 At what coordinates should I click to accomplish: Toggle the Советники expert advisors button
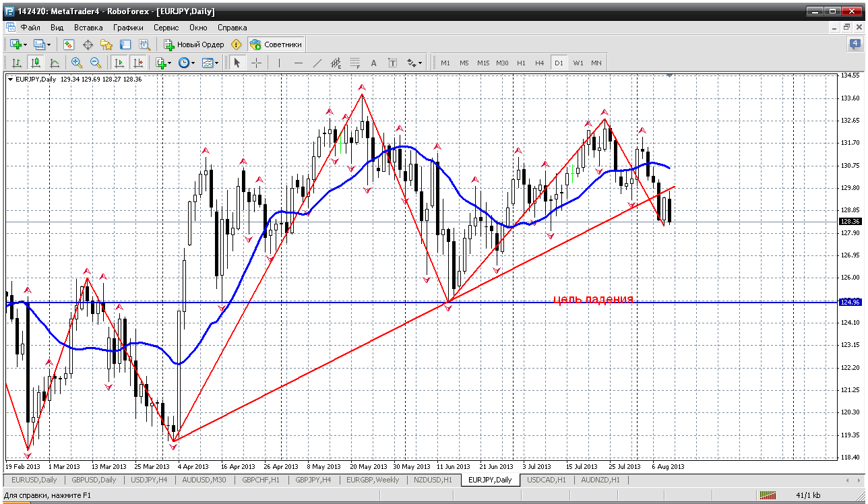276,44
